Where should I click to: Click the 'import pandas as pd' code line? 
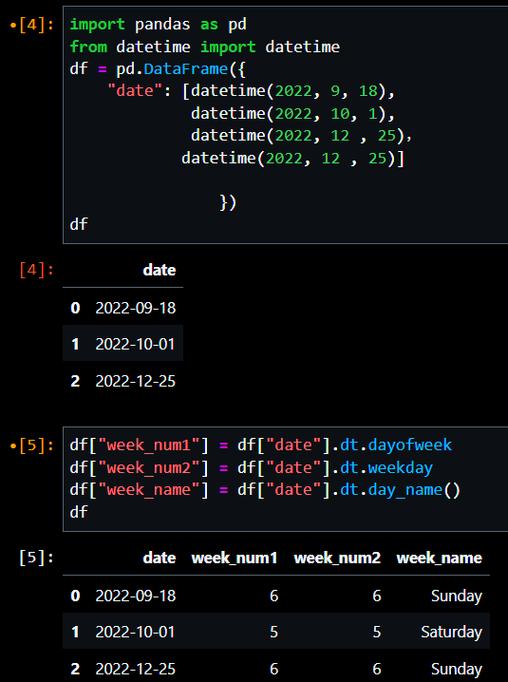158,24
